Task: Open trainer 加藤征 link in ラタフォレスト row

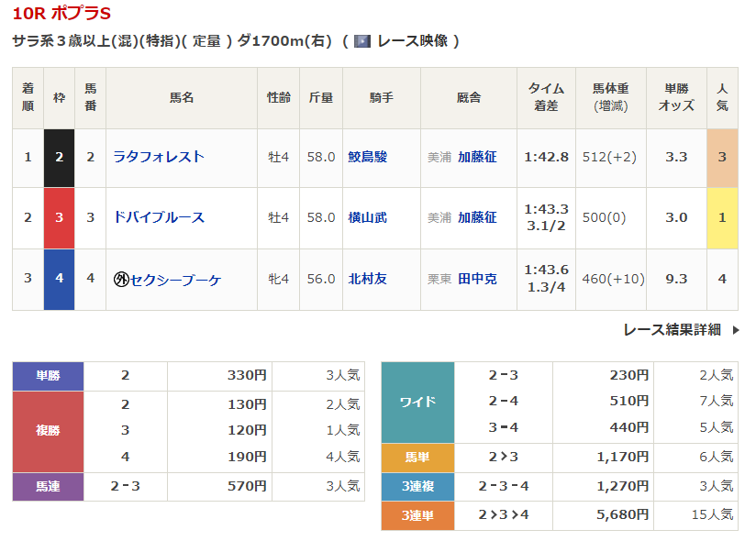Action: [x=477, y=157]
